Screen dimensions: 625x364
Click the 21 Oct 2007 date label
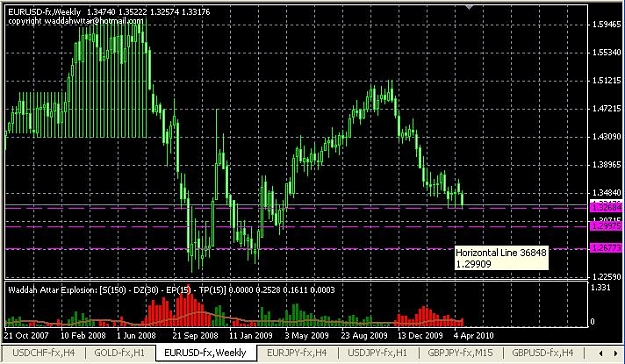(x=26, y=336)
